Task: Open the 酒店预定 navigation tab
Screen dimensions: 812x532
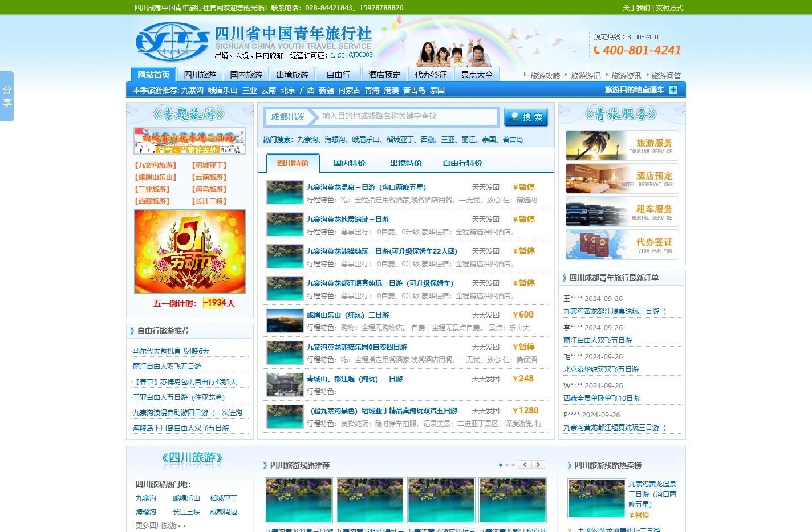Action: (384, 75)
